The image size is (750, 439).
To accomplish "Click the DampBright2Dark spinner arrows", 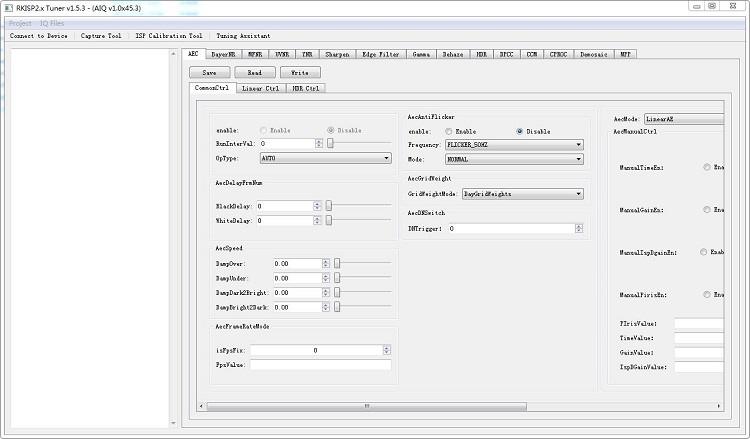I will click(326, 307).
